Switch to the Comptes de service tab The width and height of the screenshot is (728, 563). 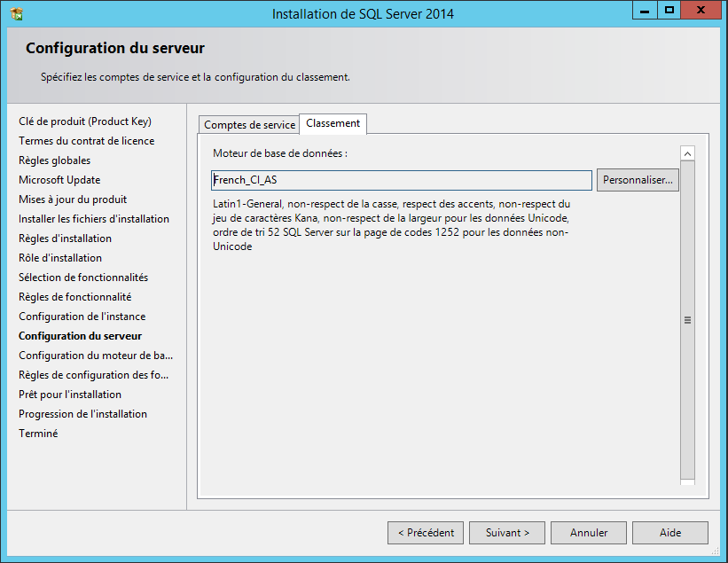point(249,125)
